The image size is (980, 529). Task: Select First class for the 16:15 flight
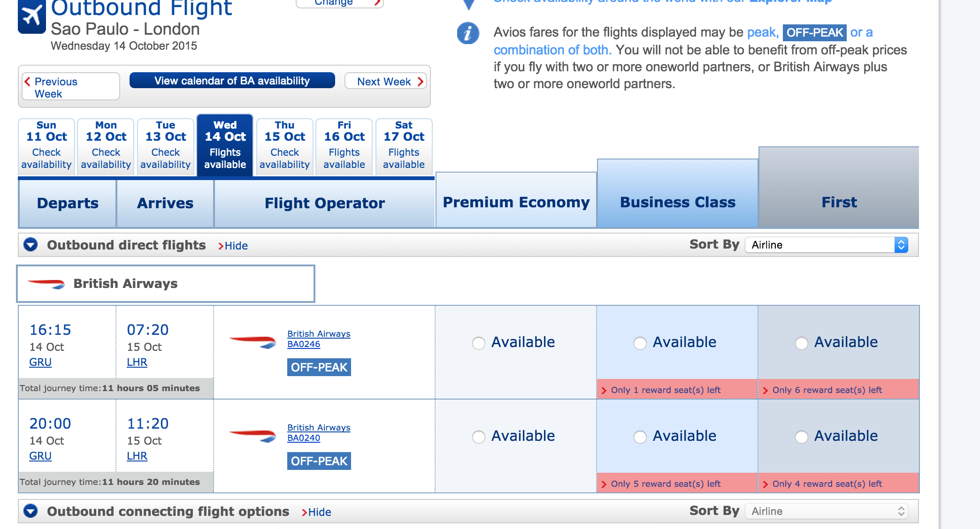click(x=802, y=343)
